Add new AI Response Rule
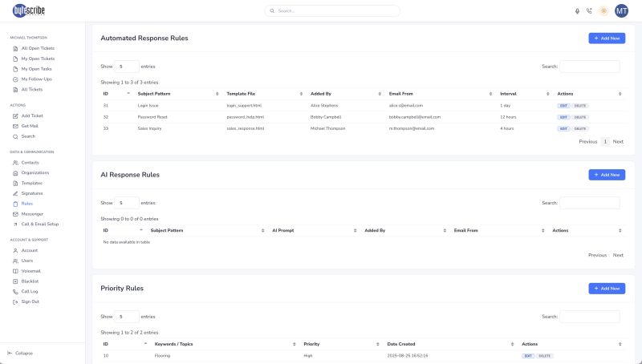This screenshot has width=642, height=364. coord(606,174)
